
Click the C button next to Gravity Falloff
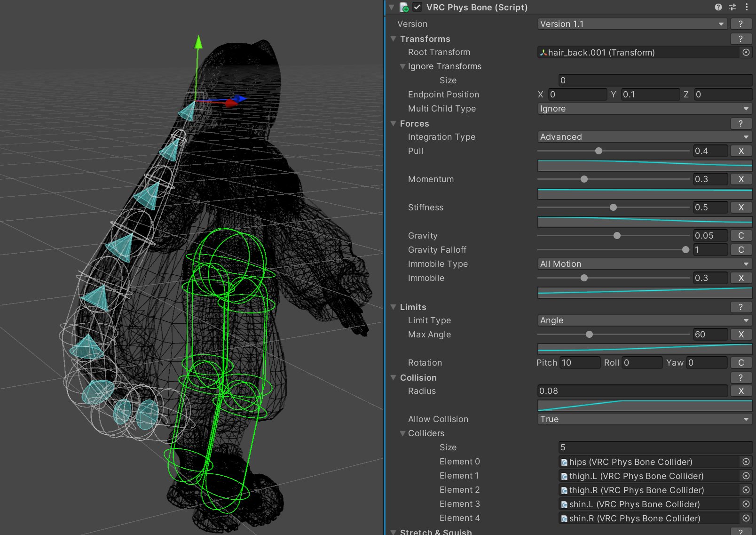[741, 250]
